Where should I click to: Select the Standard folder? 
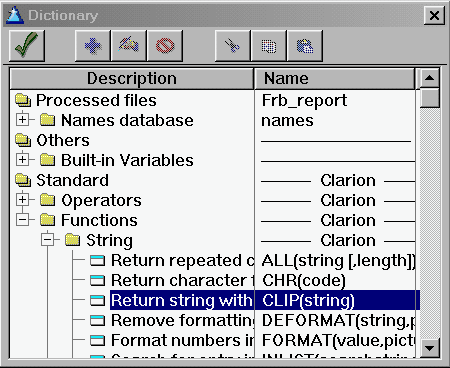[x=72, y=180]
